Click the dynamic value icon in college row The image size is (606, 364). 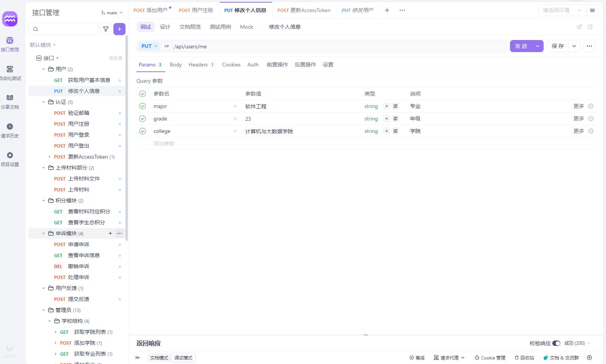[395, 131]
